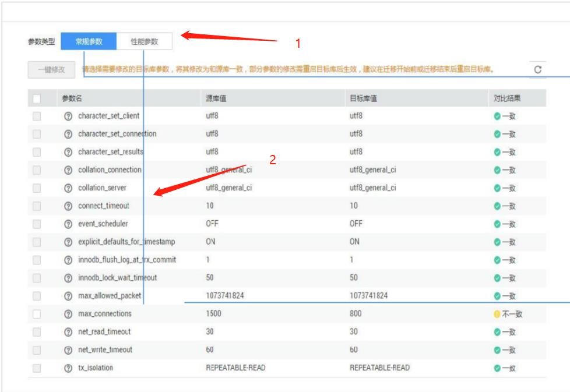Click yellow inconsistent status icon for max_connections
570x392 pixels.
[497, 314]
